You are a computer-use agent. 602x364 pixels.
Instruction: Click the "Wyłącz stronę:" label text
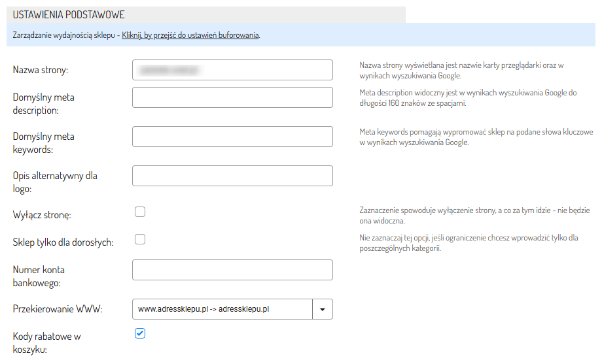point(42,215)
